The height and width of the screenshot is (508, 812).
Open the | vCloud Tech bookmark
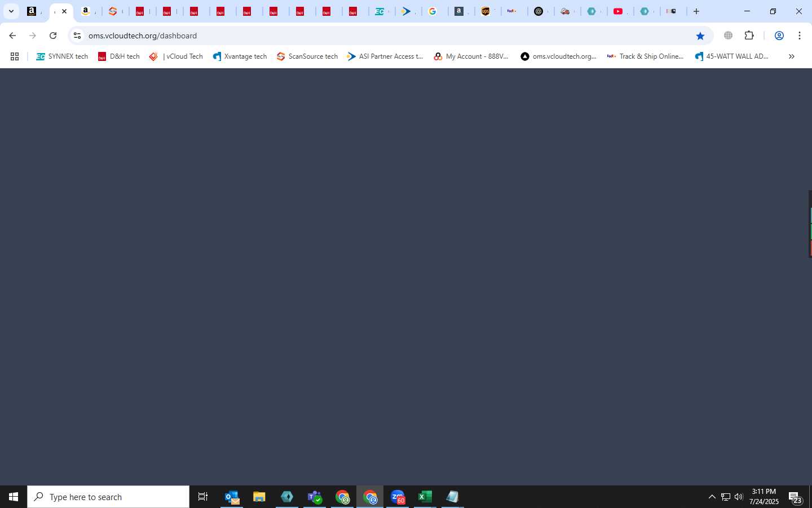click(x=176, y=56)
